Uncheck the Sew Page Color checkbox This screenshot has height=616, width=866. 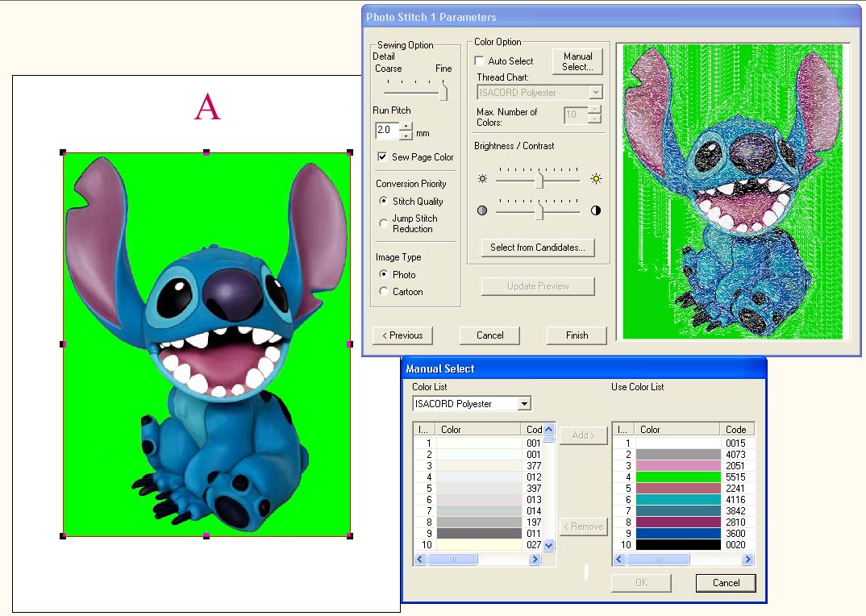tap(383, 157)
